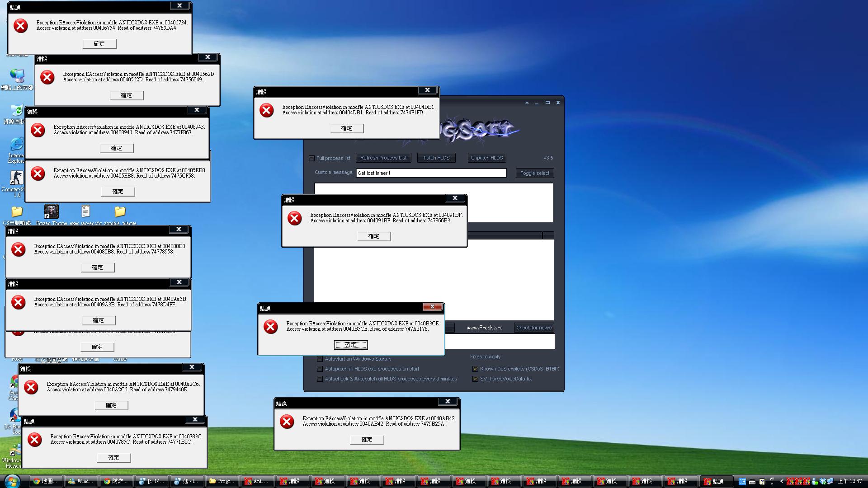Close the AntiCSDoS main window
This screenshot has width=868, height=488.
click(558, 103)
